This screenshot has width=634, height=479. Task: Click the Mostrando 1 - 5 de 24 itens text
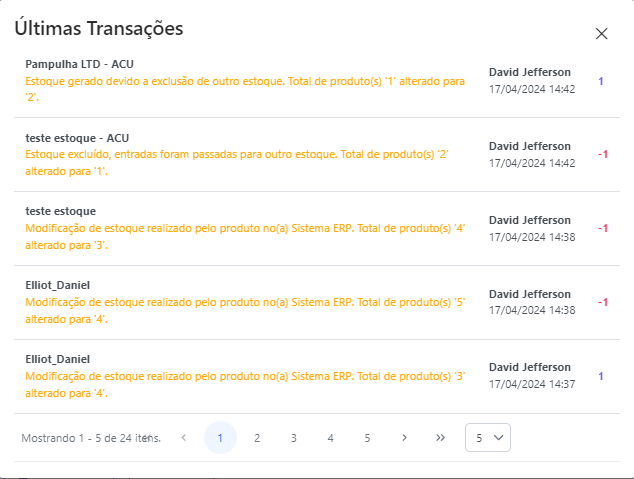pos(90,438)
